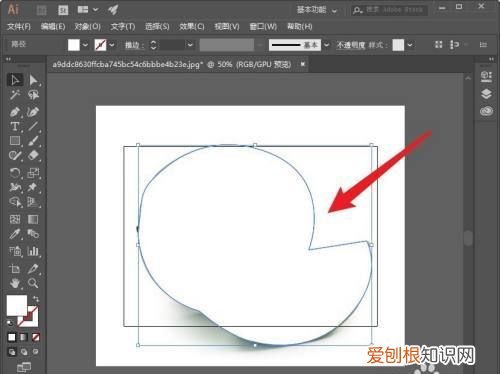Select the Mesh tool
Screen dimensions: 500x374
[x=15, y=219]
